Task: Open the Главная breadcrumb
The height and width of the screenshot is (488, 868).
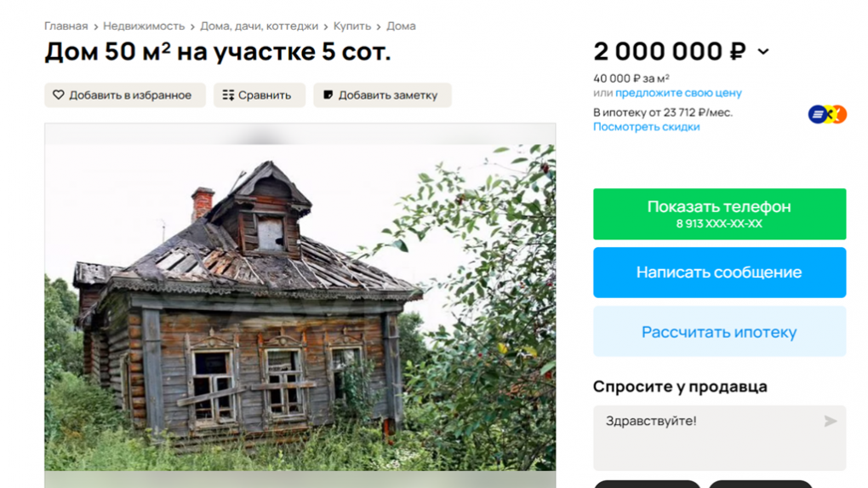Action: coord(66,26)
